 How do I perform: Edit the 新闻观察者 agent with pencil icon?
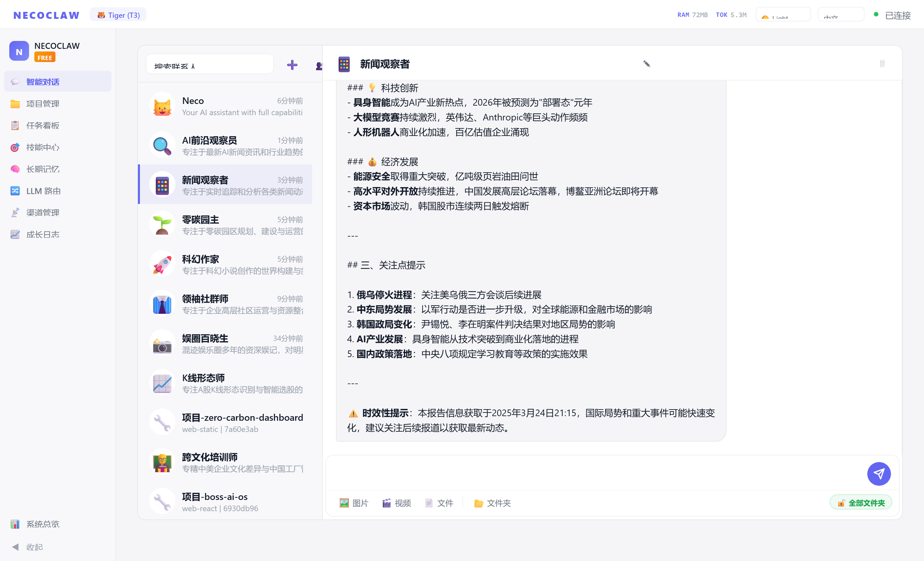(646, 64)
